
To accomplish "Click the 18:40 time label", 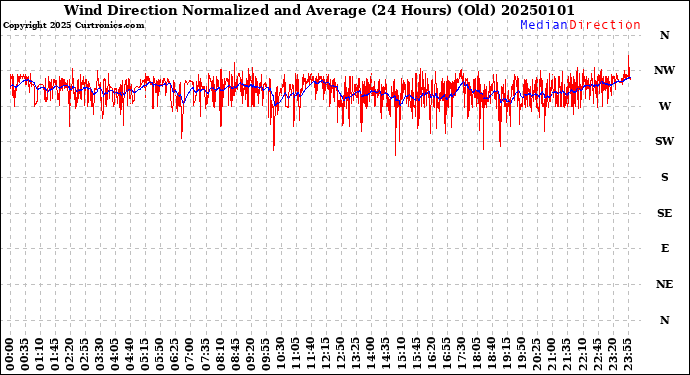I will click(491, 354).
